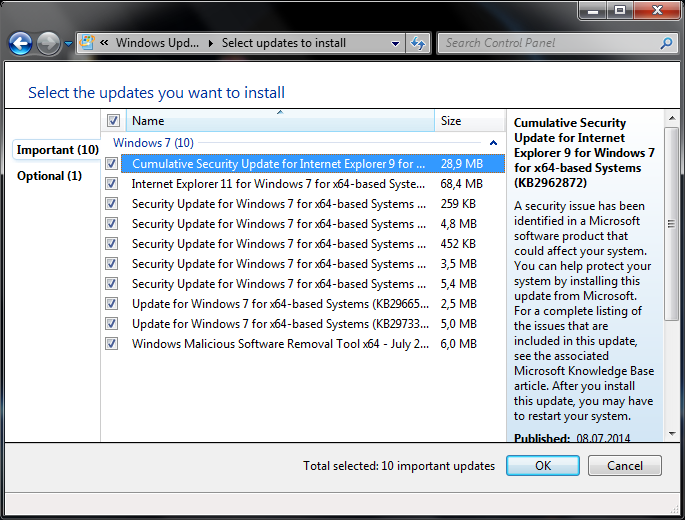685x520 pixels.
Task: Click the "Windows Upd..." breadcrumb
Action: tap(157, 43)
